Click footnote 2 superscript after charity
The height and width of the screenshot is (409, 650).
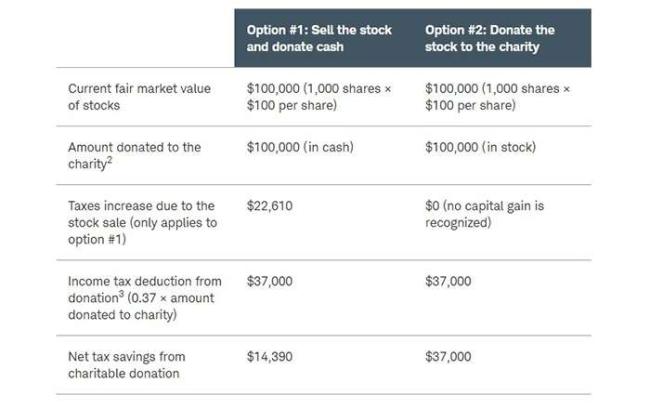(x=109, y=160)
